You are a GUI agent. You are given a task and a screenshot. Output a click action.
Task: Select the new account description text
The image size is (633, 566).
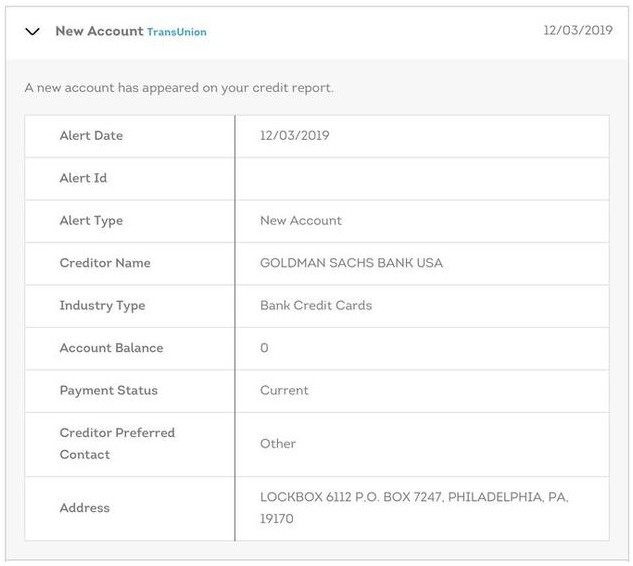[x=179, y=88]
